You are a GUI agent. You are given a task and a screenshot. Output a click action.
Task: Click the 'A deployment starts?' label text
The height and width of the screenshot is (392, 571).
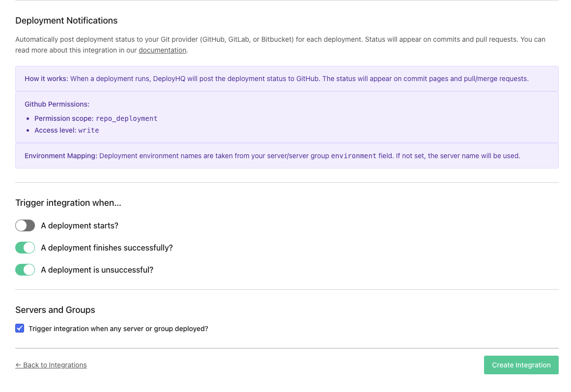click(80, 226)
